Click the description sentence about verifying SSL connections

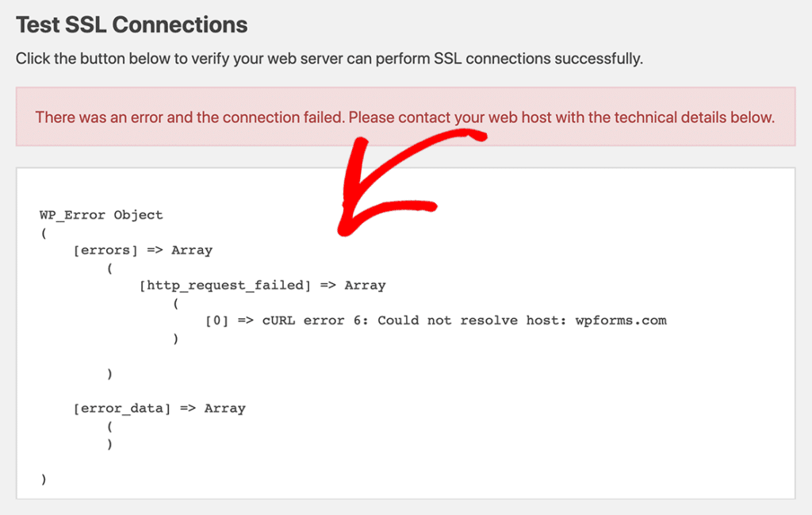(328, 59)
